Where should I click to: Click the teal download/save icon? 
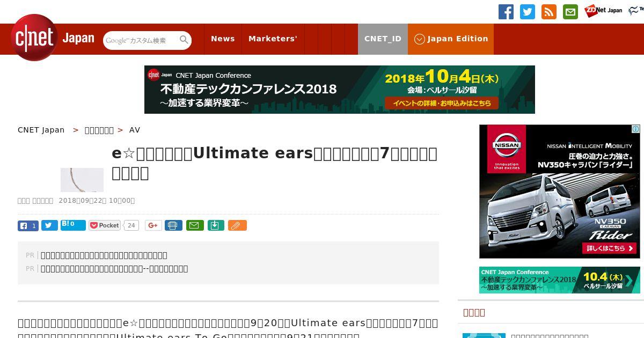click(x=215, y=225)
